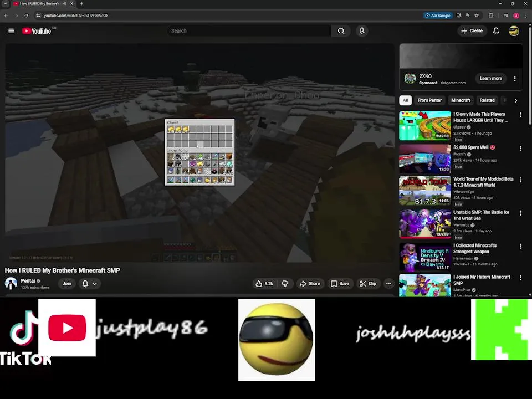Open Collected Minecraft's Strongest Weapon thumbnail
This screenshot has height=399, width=532.
[x=425, y=257]
